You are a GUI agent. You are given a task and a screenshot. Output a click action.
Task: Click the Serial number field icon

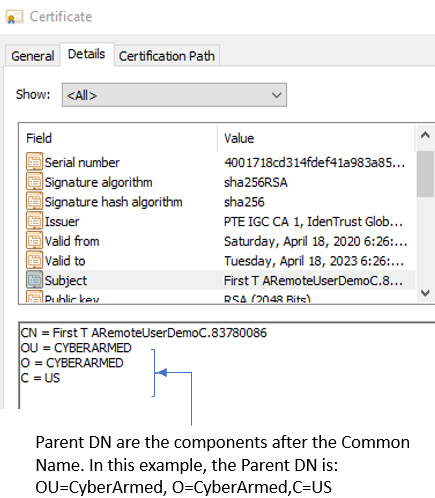pyautogui.click(x=34, y=162)
